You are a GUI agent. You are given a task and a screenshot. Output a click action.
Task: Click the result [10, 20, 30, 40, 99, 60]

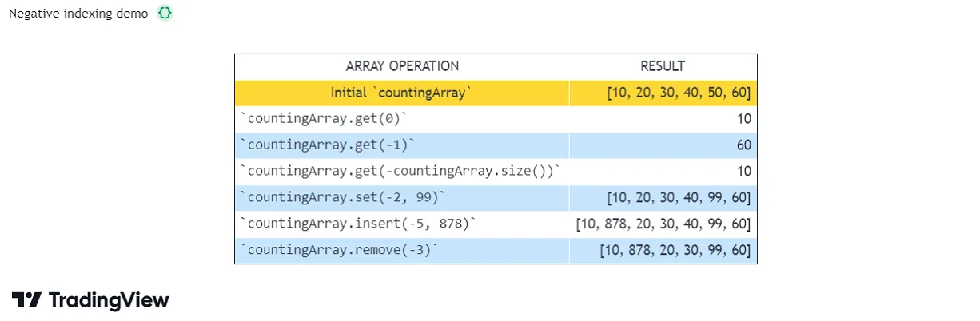(x=679, y=198)
